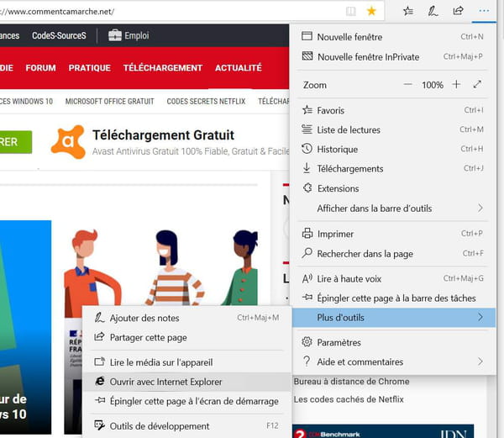Open Extensions menu entry
504x438 pixels.
point(394,188)
